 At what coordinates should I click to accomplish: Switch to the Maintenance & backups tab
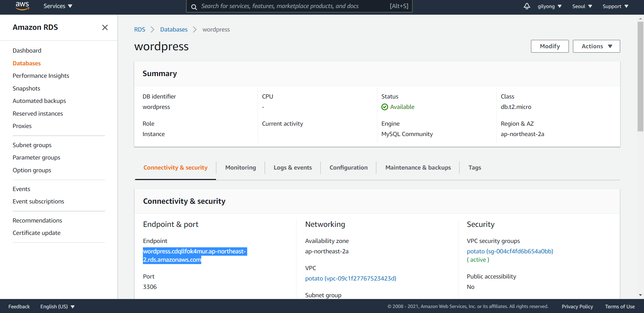click(418, 168)
